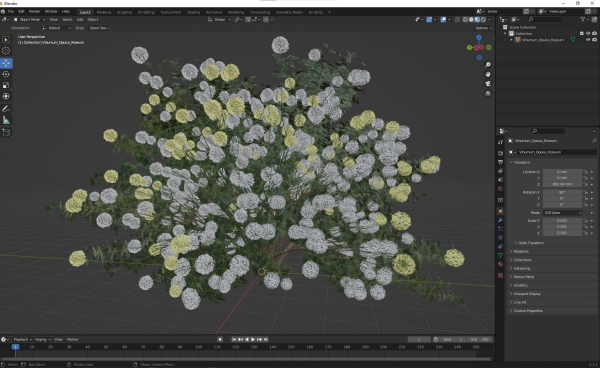Select the Transform tool

6,96
